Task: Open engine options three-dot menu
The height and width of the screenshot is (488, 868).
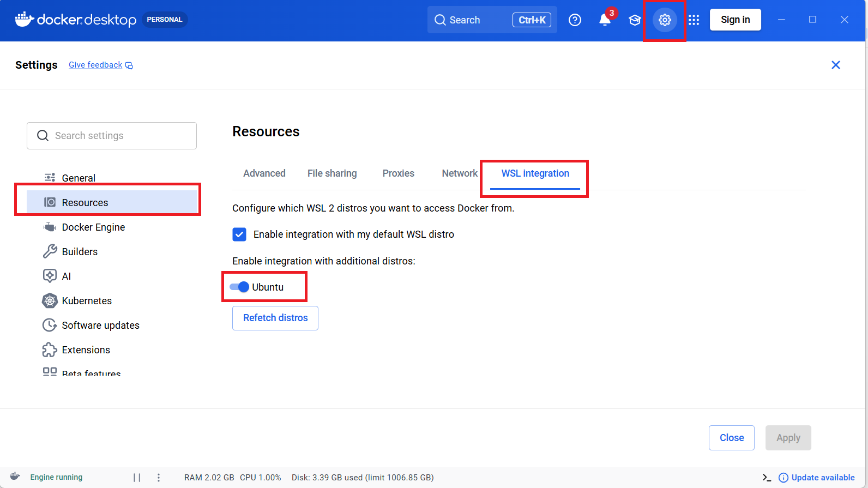Action: click(x=159, y=478)
